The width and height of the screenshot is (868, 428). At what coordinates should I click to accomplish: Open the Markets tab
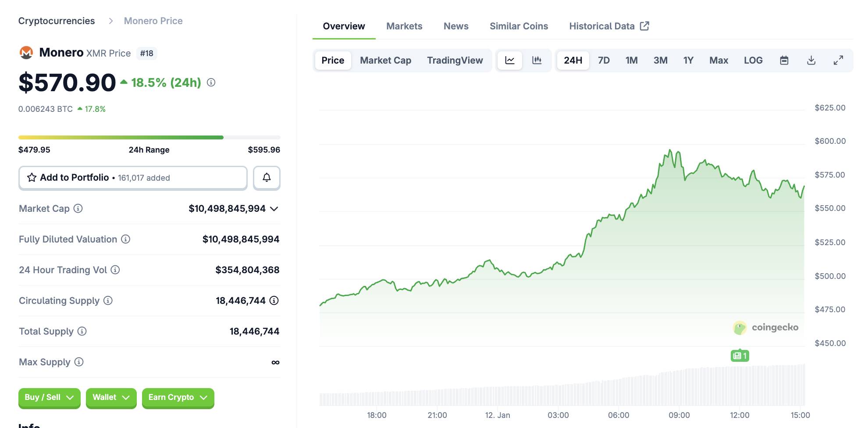(404, 26)
